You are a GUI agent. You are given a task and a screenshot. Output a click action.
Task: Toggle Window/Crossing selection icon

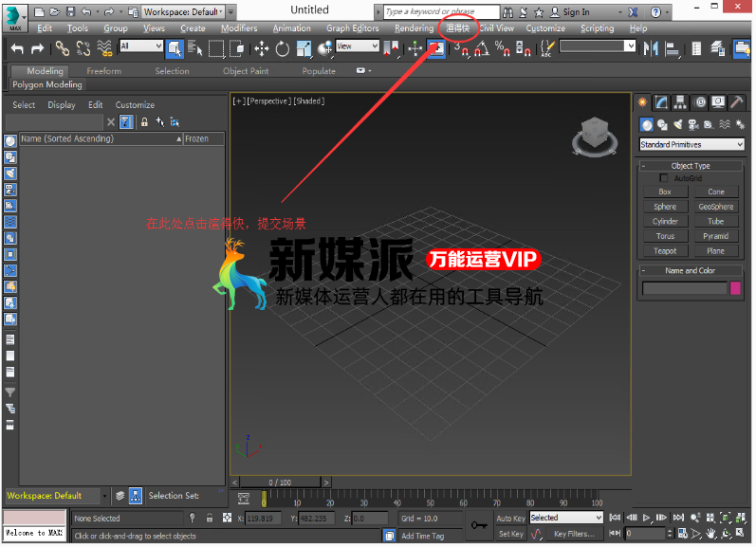click(237, 48)
